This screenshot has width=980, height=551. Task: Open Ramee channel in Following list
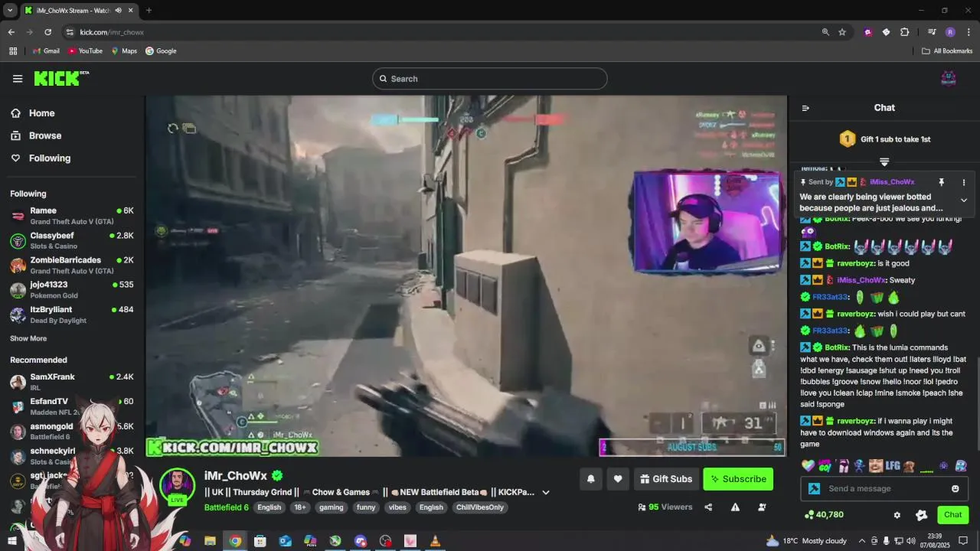[x=72, y=216]
